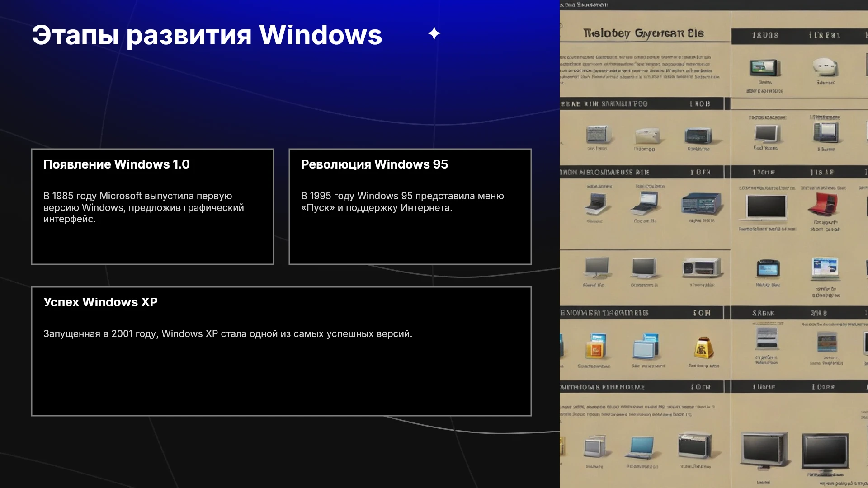This screenshot has height=488, width=868.
Task: Click the orange software box icon
Action: 596,347
